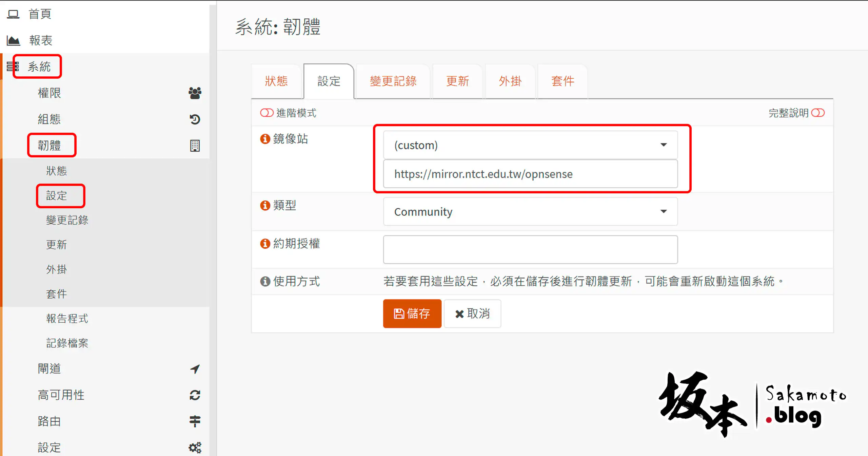
Task: Click the gears icon beside bottom 設定
Action: click(195, 447)
